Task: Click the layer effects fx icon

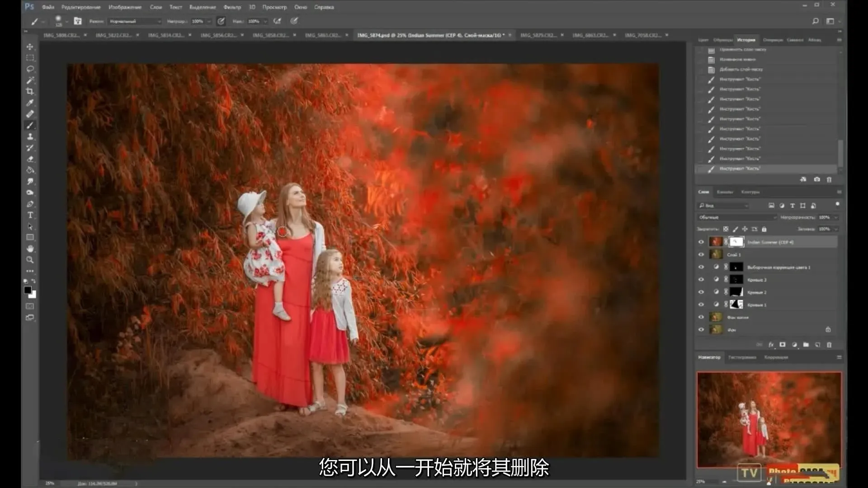Action: coord(771,344)
